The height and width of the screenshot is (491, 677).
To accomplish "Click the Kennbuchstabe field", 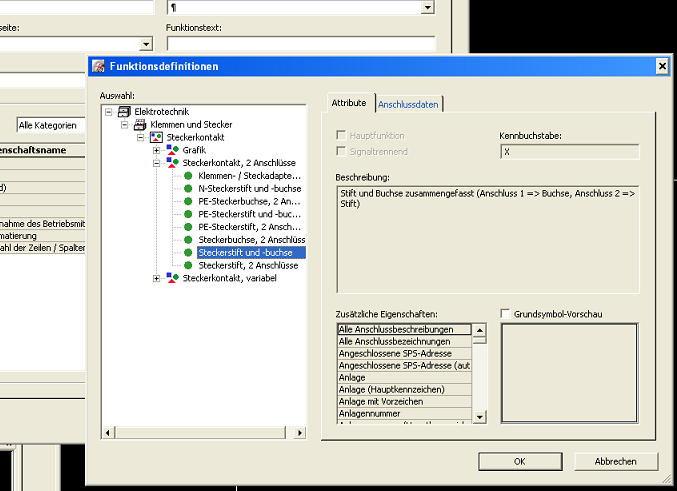I will click(569, 152).
